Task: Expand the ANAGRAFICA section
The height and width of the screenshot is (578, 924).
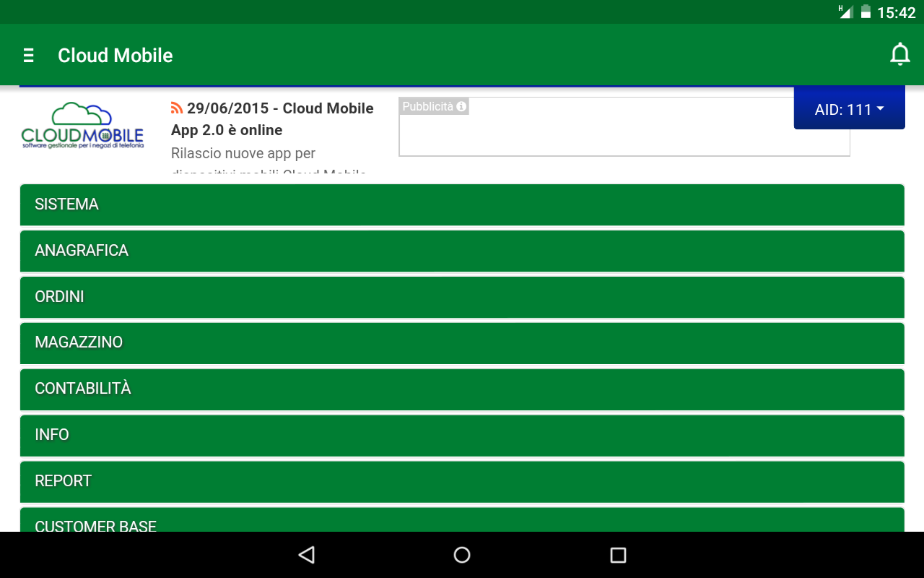Action: (x=462, y=251)
